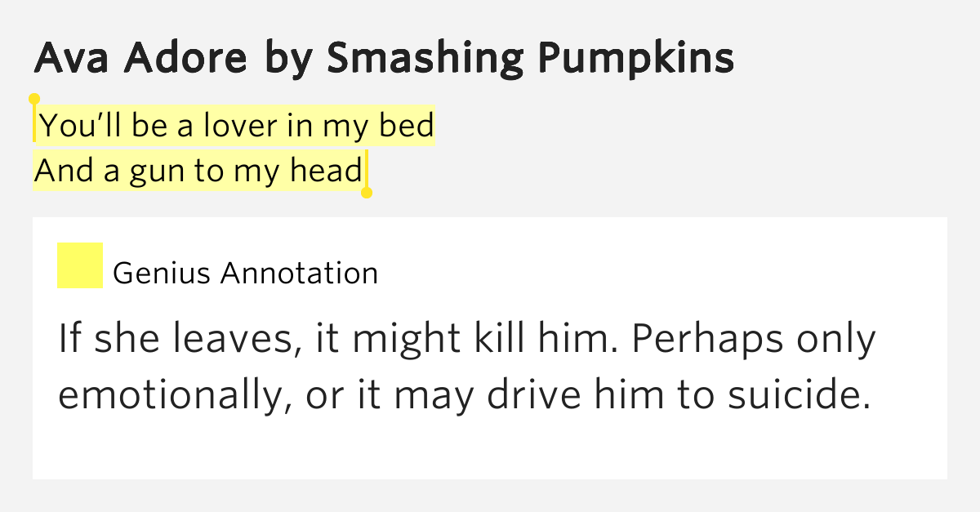Click the top yellow selection handle dot
This screenshot has height=512, width=980.
point(34,99)
